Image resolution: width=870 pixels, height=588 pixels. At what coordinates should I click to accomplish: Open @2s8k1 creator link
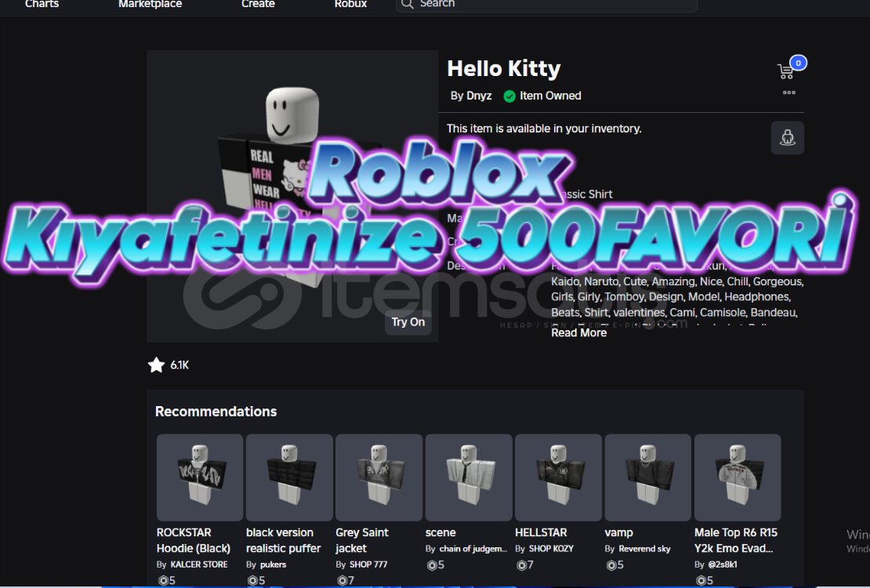click(x=723, y=564)
